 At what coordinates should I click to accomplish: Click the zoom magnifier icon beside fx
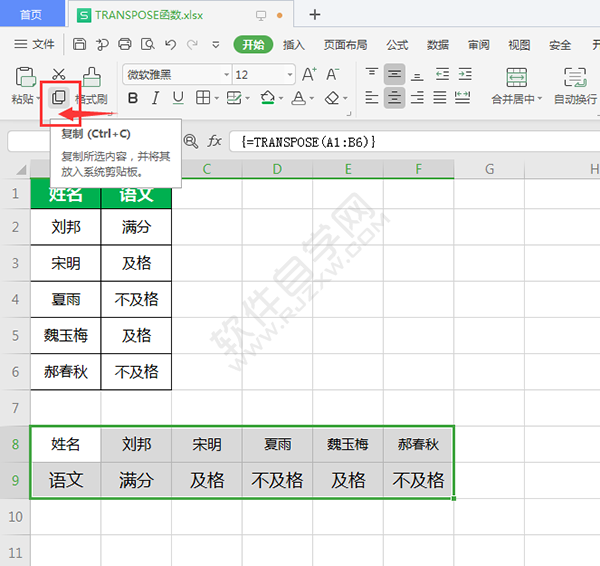[191, 142]
